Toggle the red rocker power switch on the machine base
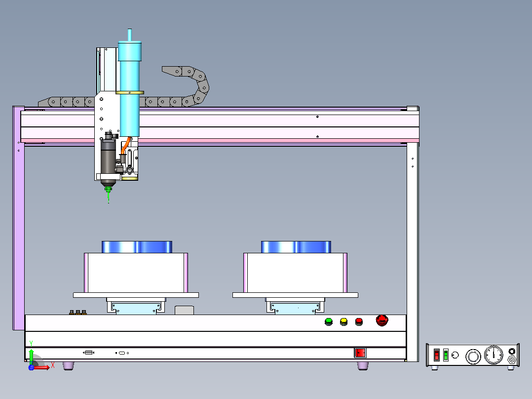 click(x=360, y=353)
